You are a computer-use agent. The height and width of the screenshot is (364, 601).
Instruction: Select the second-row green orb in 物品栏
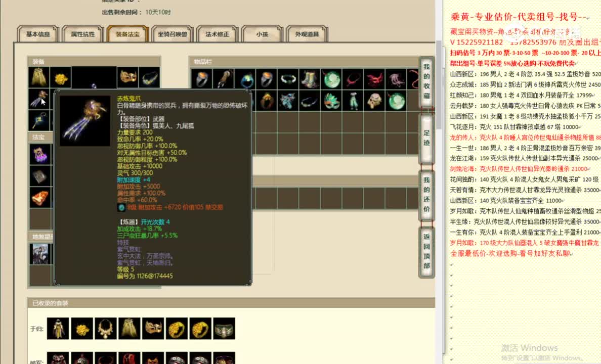[x=396, y=101]
